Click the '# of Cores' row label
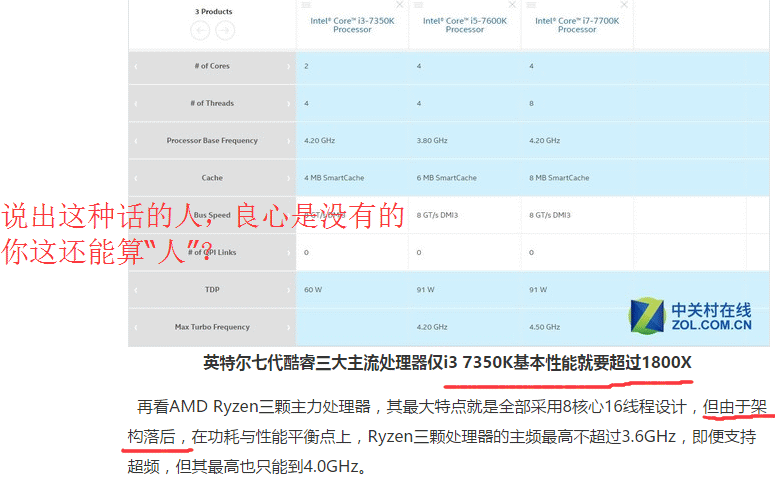The image size is (775, 485). click(212, 66)
